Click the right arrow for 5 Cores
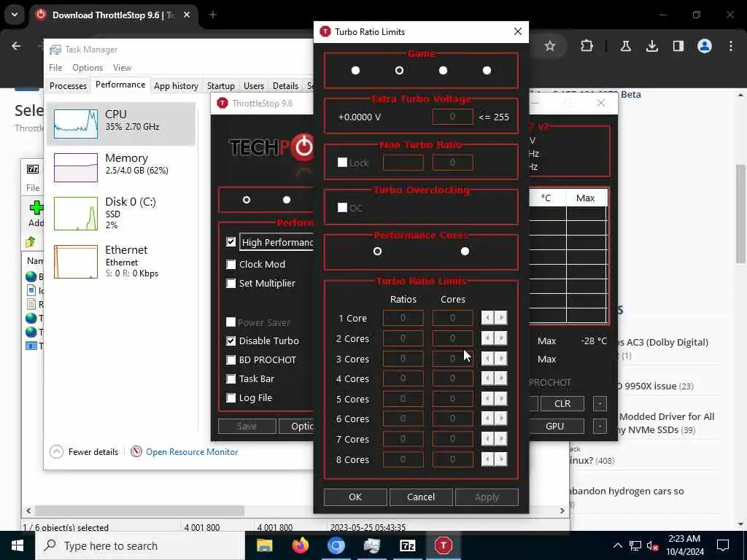The height and width of the screenshot is (560, 747). [x=500, y=399]
